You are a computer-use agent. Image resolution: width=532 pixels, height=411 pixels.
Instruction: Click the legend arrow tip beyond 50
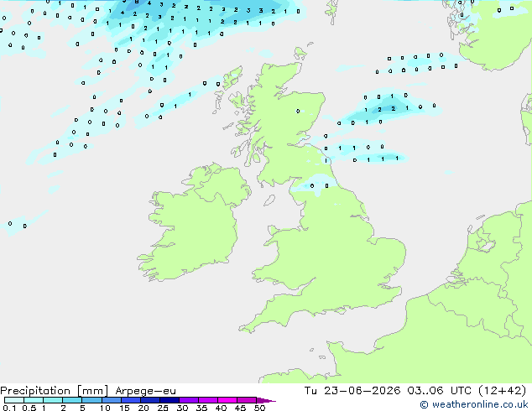click(x=266, y=400)
